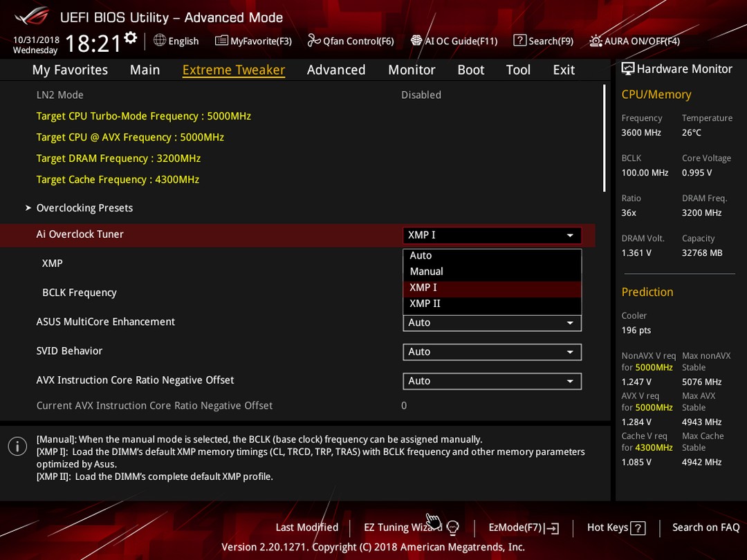The height and width of the screenshot is (560, 747).
Task: Change language via English button
Action: pyautogui.click(x=176, y=41)
